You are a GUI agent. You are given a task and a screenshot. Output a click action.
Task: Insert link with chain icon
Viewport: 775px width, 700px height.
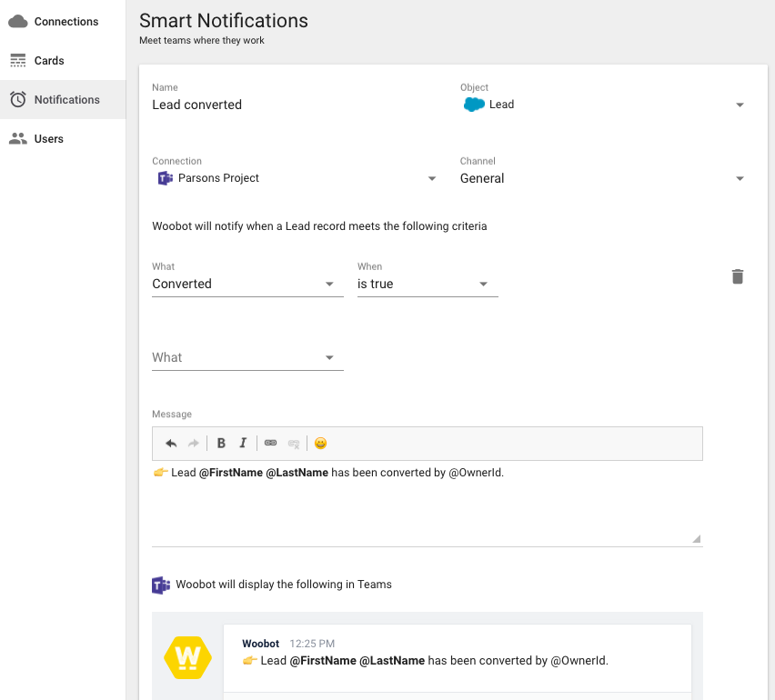tap(270, 443)
